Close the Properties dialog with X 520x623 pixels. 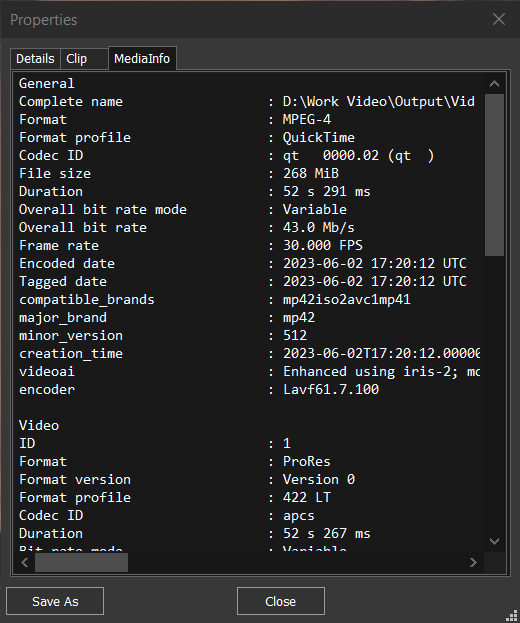pos(499,19)
